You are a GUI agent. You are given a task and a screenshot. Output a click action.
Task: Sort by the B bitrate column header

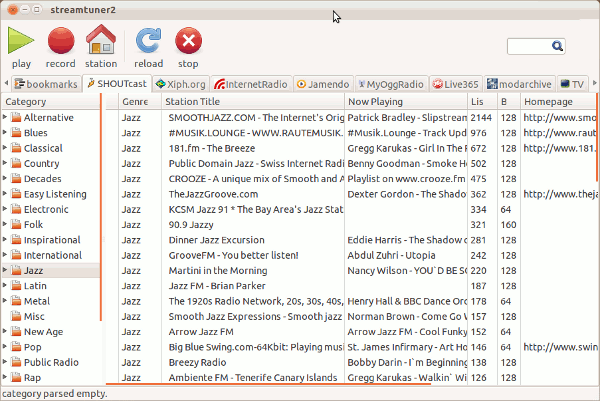pyautogui.click(x=509, y=101)
